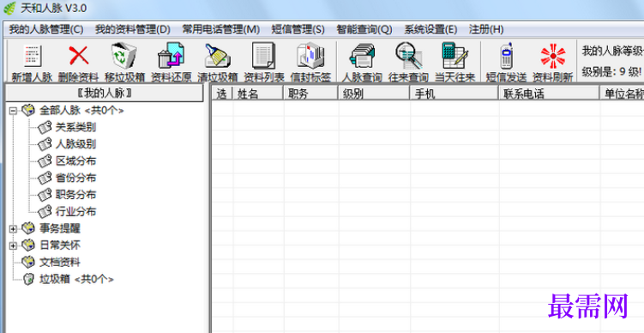Select the 职务分布 tree label
The image size is (644, 333).
[x=75, y=195]
